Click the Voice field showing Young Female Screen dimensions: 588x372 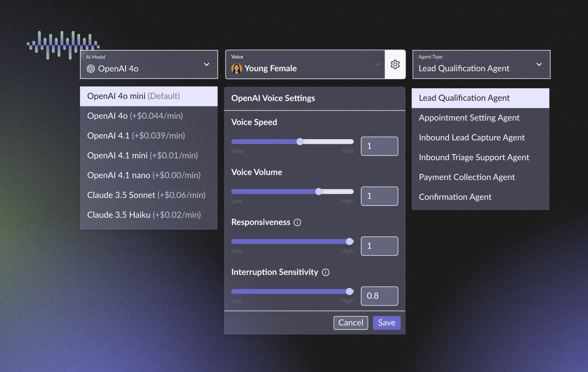tap(305, 65)
